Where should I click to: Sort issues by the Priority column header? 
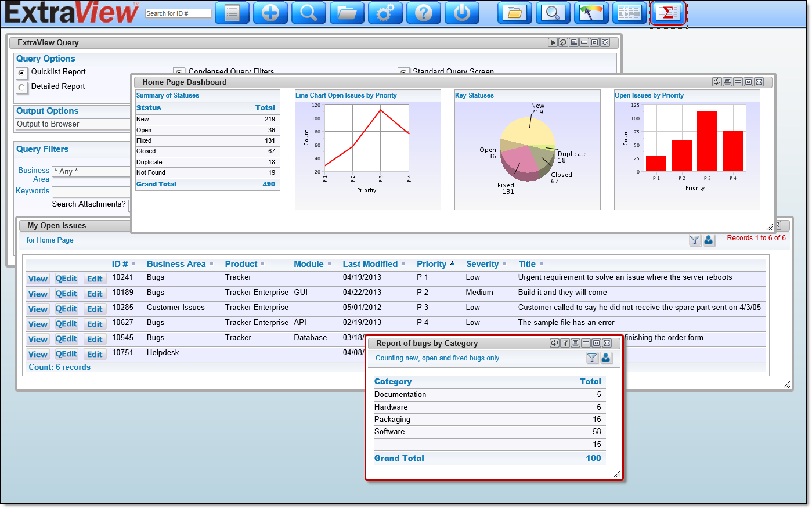coord(431,264)
